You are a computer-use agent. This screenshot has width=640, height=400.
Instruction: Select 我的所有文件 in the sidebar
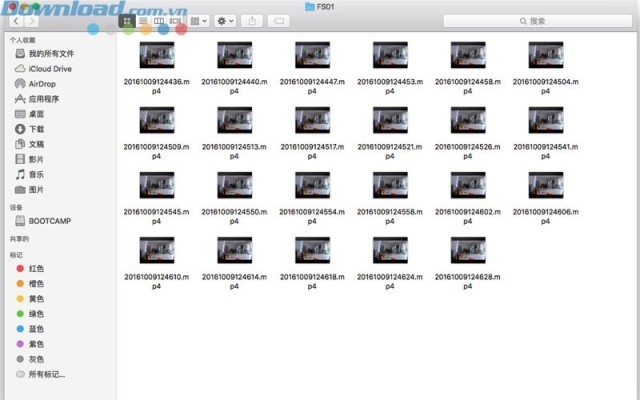pyautogui.click(x=51, y=54)
